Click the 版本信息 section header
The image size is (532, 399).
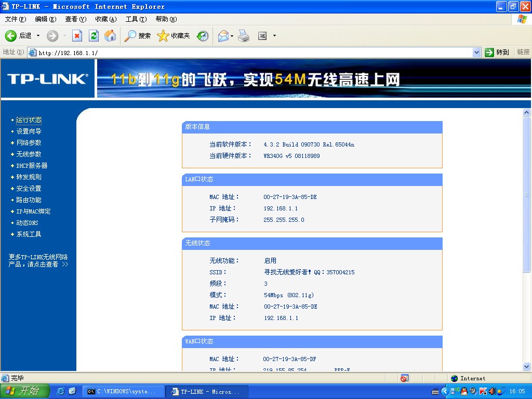click(x=312, y=127)
